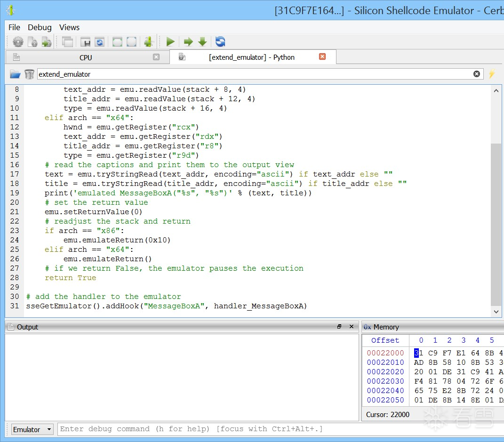504x442 pixels.
Task: Click line 30 comment about adding handler
Action: click(104, 297)
